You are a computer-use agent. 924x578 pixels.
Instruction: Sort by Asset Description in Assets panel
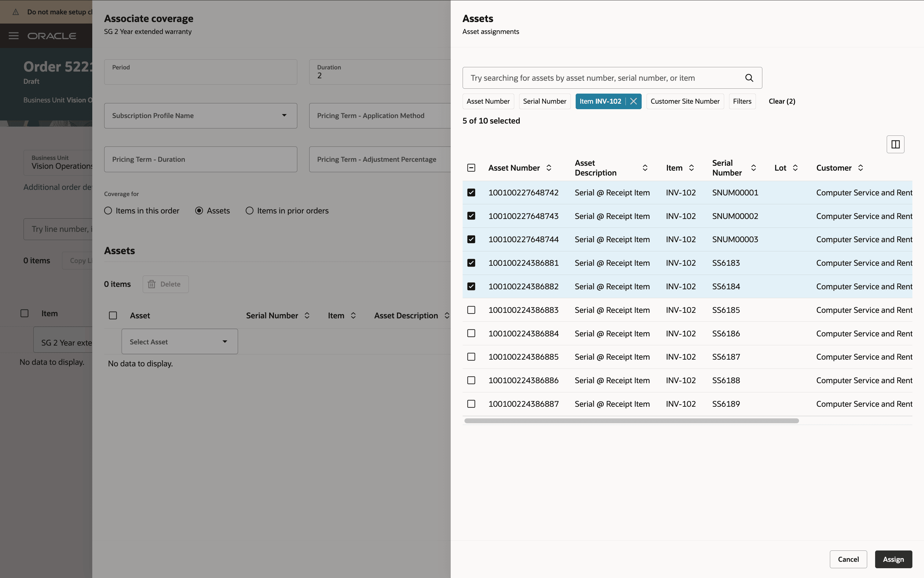click(645, 168)
